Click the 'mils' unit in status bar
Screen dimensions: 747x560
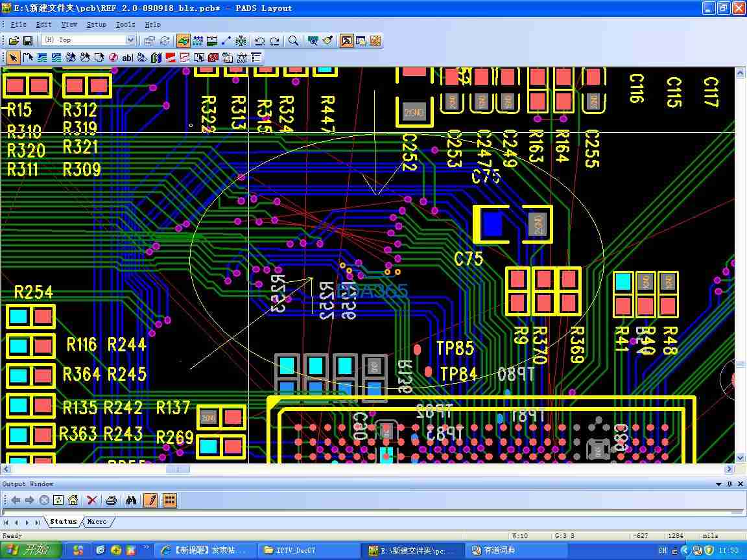710,536
